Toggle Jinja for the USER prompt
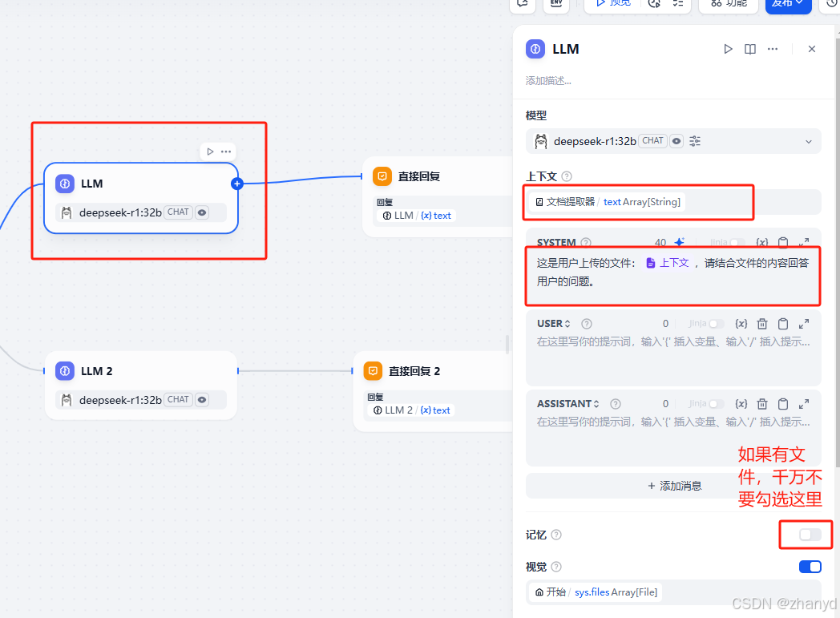This screenshot has height=618, width=840. click(x=717, y=324)
